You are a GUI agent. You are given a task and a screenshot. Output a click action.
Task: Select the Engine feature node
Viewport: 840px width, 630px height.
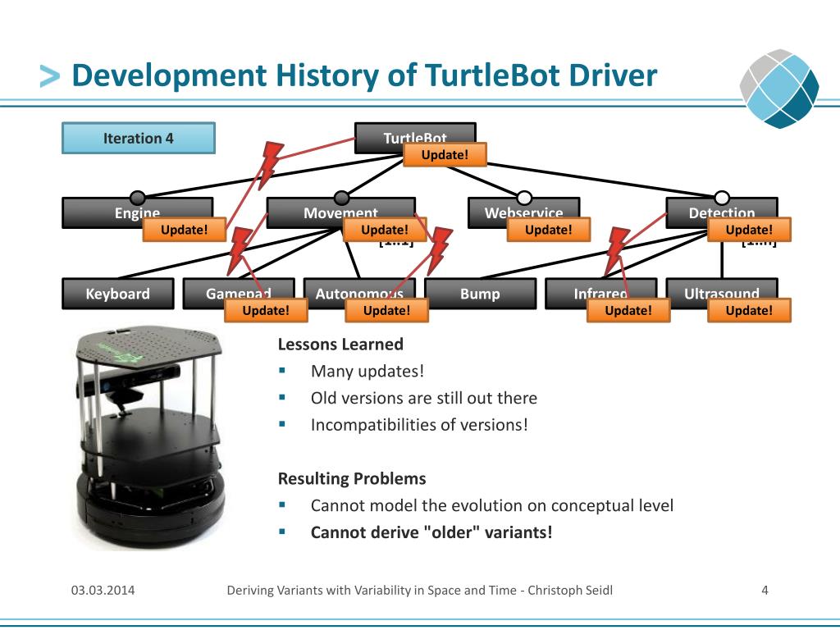pos(138,212)
